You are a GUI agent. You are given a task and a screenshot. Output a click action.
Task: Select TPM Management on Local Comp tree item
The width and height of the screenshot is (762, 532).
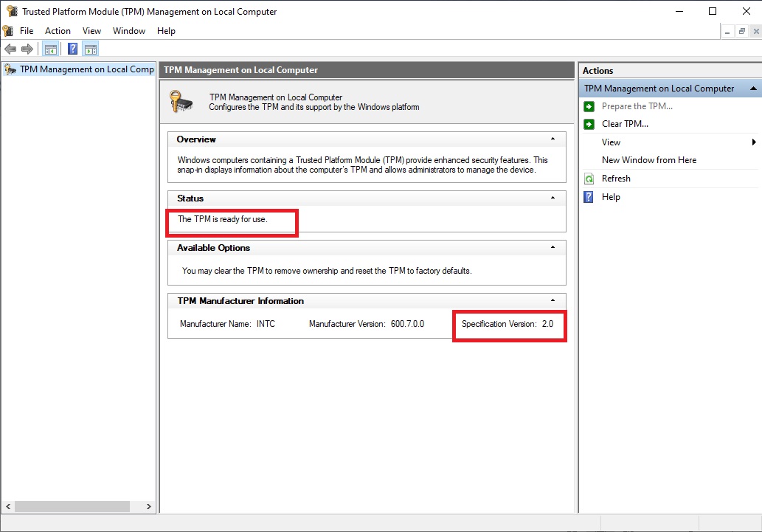81,69
